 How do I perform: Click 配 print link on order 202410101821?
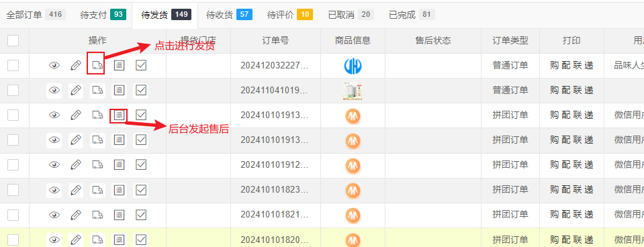566,215
